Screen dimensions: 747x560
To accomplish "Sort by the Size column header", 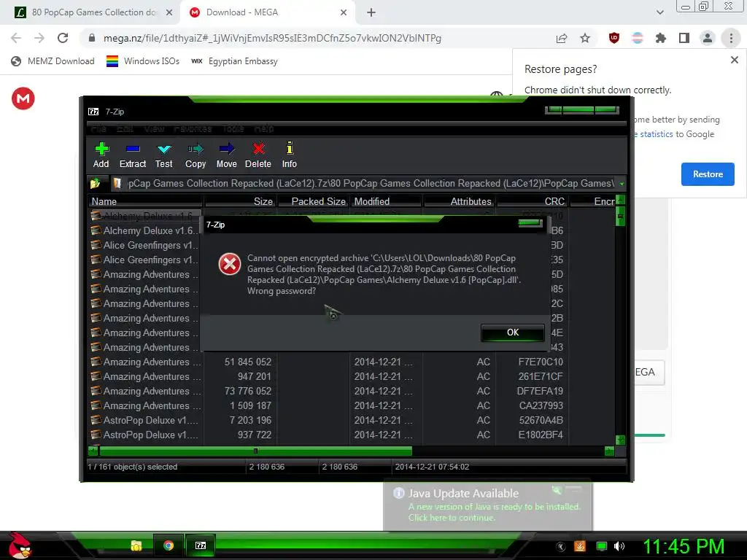I will (x=241, y=201).
